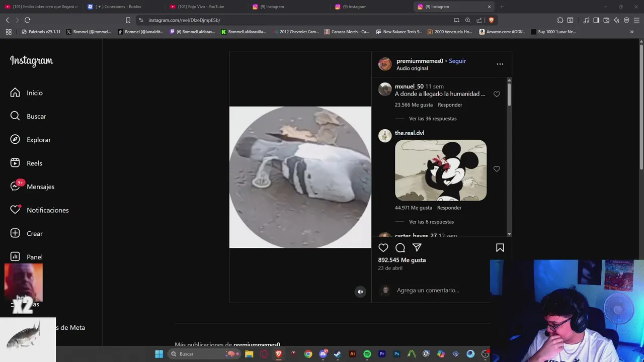Open premiummemes0 profile name
Image resolution: width=644 pixels, height=362 pixels.
pos(420,61)
